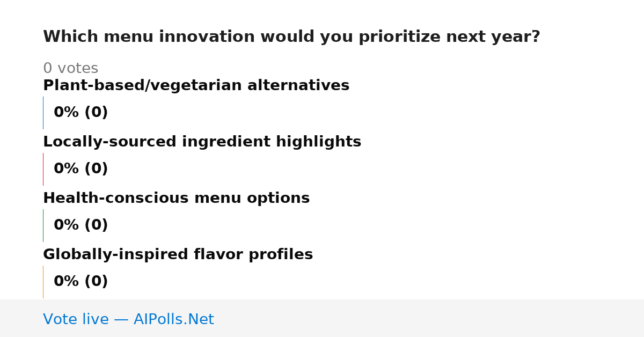
Task: Click the 0% percentage under Plant-based alternatives
Action: tap(67, 113)
